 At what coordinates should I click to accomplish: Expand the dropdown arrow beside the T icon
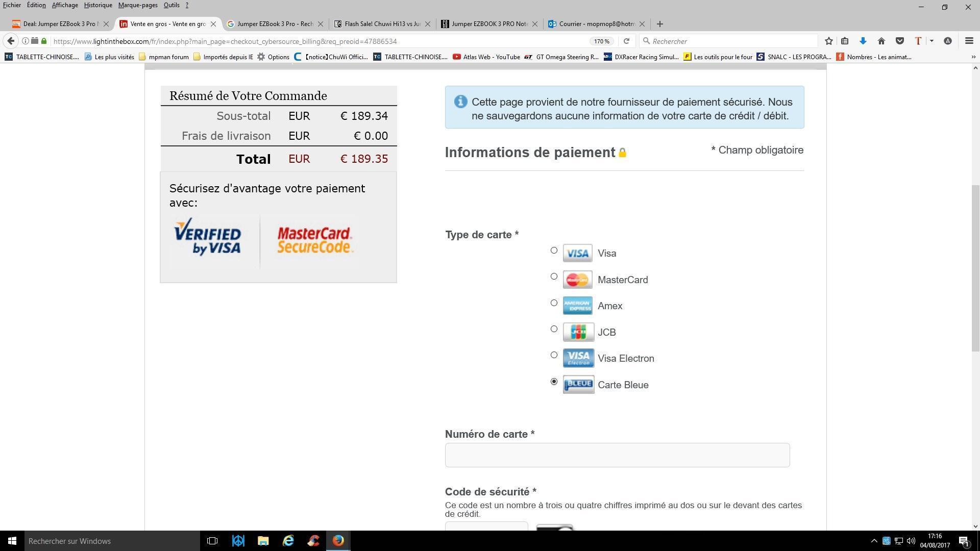pyautogui.click(x=932, y=41)
